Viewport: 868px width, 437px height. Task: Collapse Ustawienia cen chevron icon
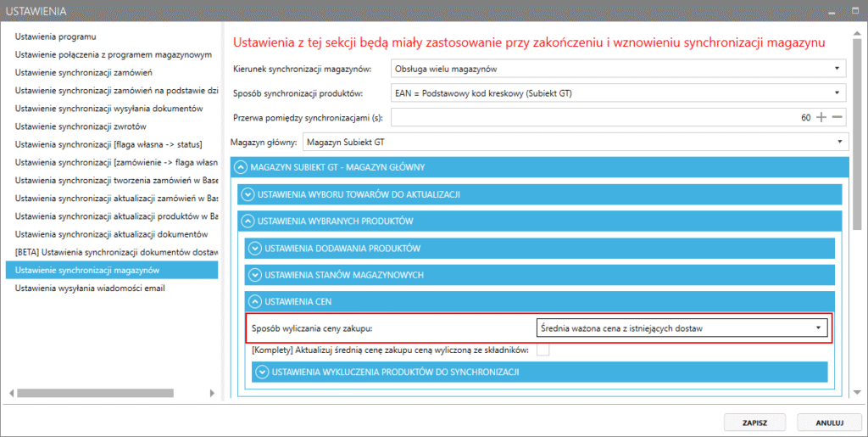[x=254, y=301]
